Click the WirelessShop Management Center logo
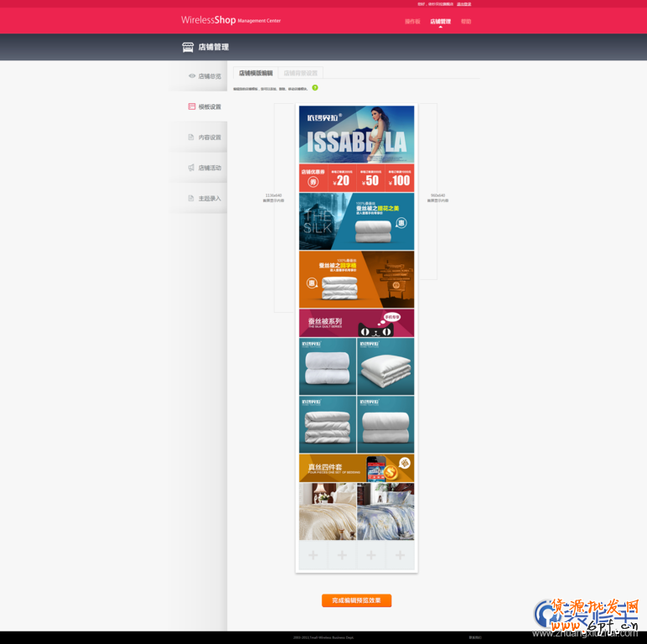This screenshot has width=647, height=644. [x=230, y=20]
